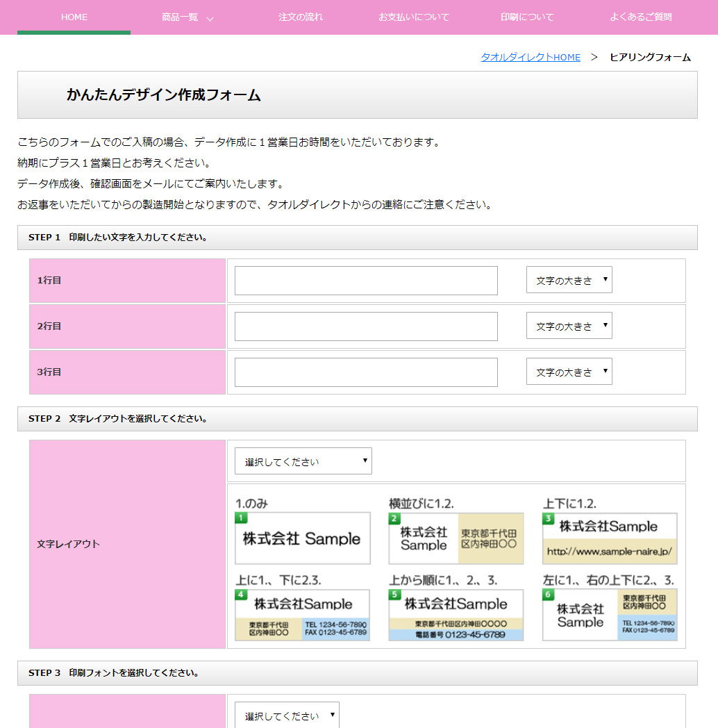Expand the 商品一覧 menu
718x728 pixels.
pos(187,17)
